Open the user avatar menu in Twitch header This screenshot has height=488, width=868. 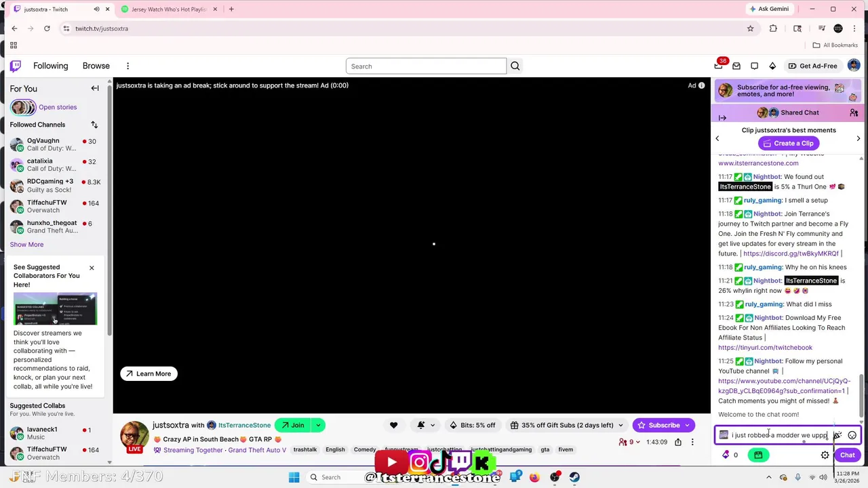tap(854, 66)
